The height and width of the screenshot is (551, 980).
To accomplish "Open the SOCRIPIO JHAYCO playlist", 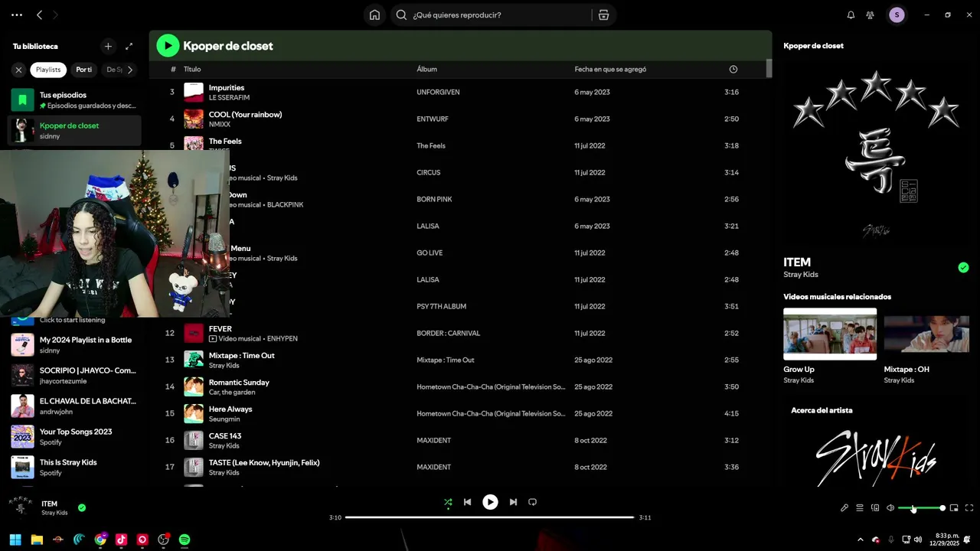I will point(74,375).
